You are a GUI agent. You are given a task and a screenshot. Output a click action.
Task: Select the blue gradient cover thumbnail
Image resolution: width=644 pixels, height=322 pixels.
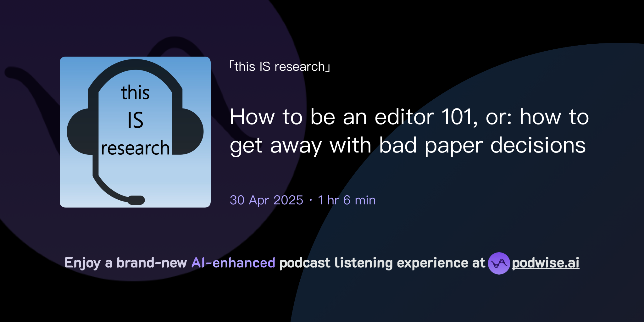coord(135,132)
